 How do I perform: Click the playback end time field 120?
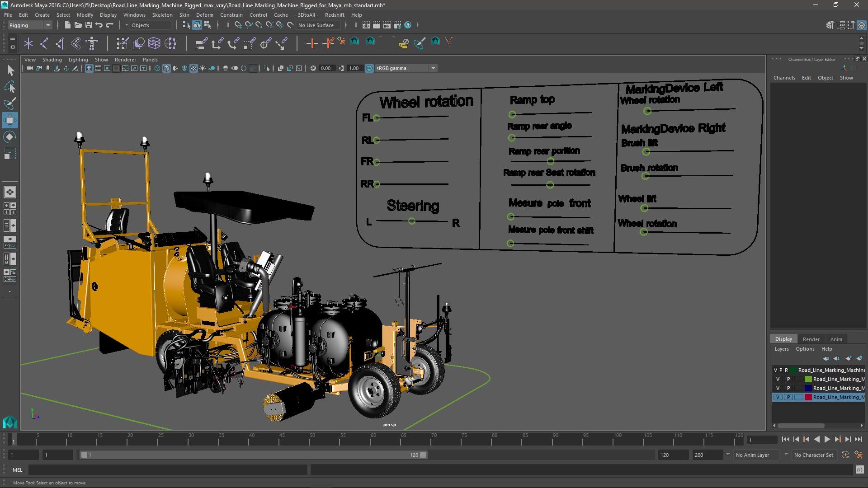673,455
